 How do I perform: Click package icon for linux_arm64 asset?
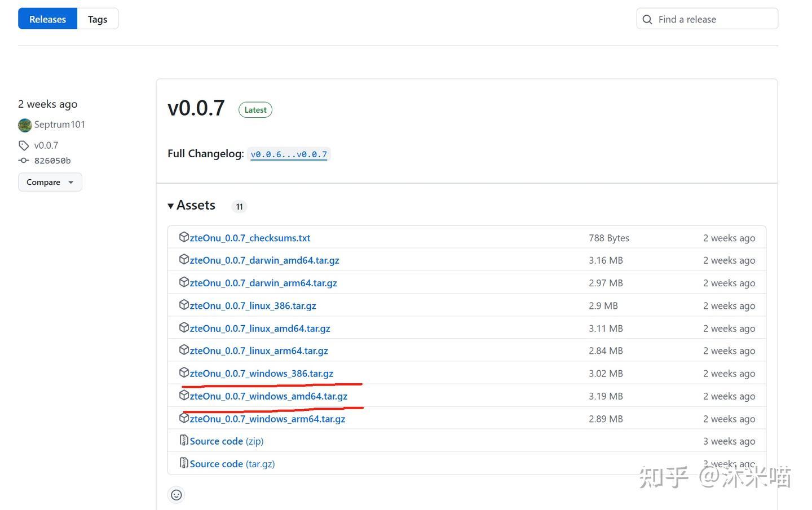[184, 350]
